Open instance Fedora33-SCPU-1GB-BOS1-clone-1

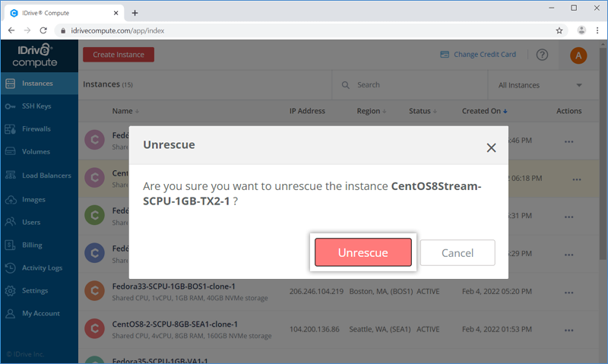pos(174,286)
